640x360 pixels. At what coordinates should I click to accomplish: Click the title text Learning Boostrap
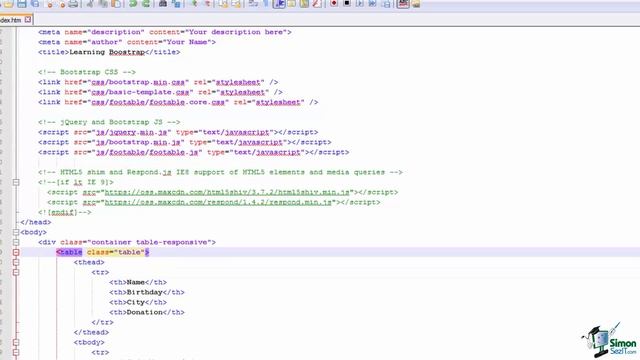(x=107, y=52)
